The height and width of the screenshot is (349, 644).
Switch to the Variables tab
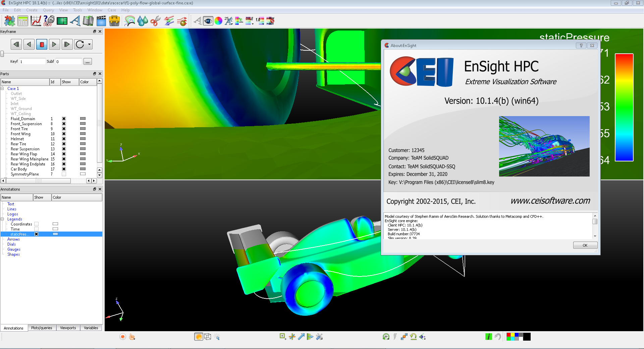pyautogui.click(x=91, y=328)
